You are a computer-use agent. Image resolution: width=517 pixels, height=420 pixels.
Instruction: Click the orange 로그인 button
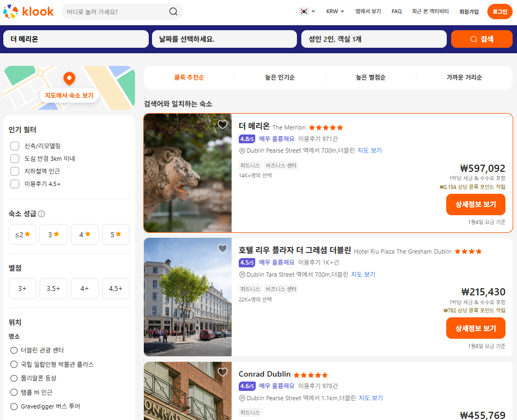tap(500, 12)
